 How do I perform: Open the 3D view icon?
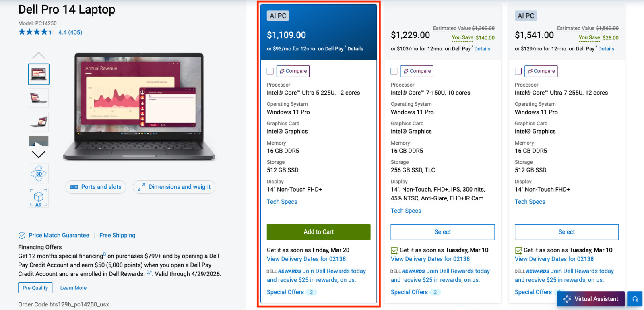tap(39, 174)
